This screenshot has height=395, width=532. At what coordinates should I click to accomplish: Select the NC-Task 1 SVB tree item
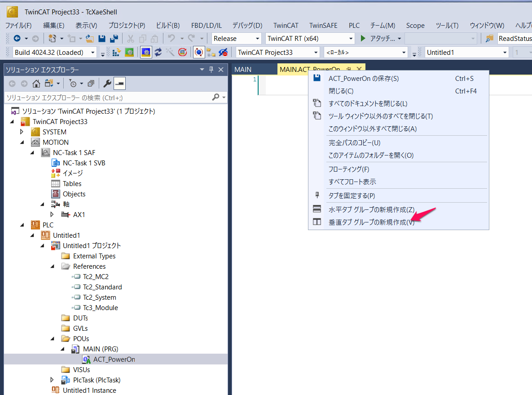click(84, 163)
